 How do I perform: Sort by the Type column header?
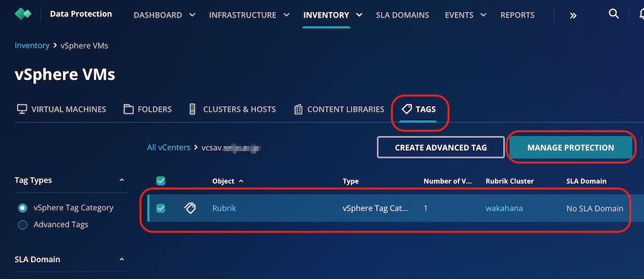[x=350, y=181]
